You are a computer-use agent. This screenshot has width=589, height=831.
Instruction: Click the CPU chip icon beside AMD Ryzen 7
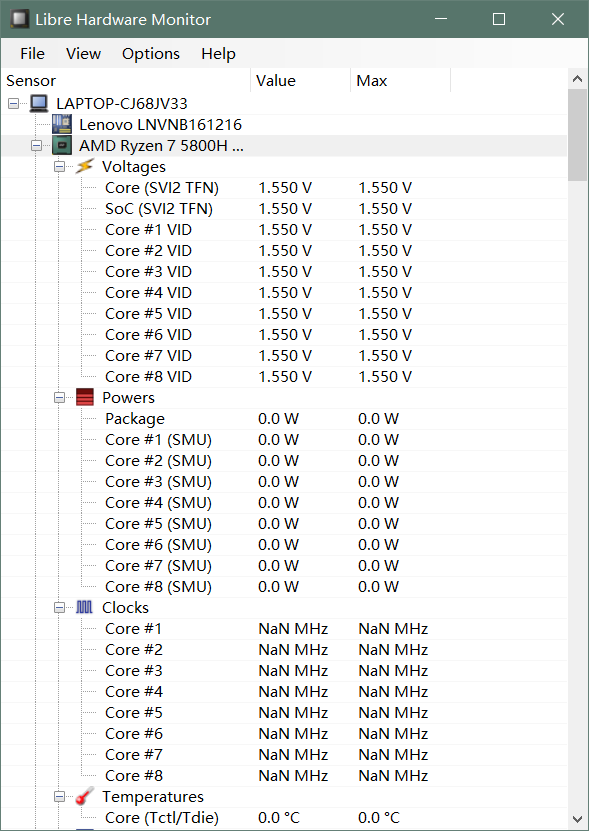(x=62, y=145)
